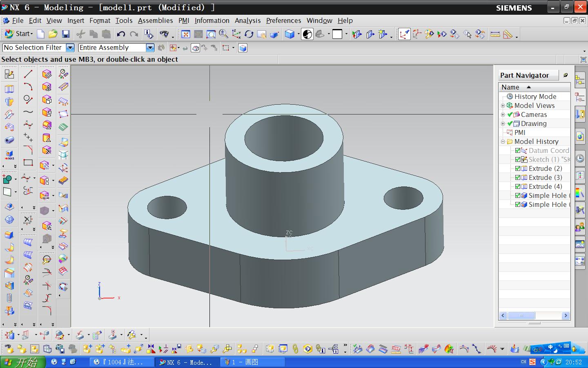Screen dimensions: 588x368
Task: Uncheck the Extrude (2) feature checkbox
Action: point(518,168)
